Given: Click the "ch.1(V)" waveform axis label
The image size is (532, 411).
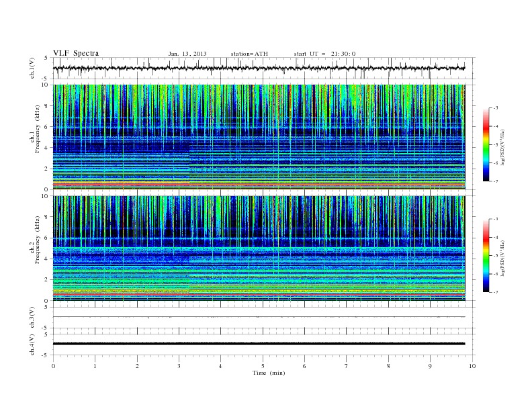Looking at the screenshot, I should pyautogui.click(x=32, y=68).
